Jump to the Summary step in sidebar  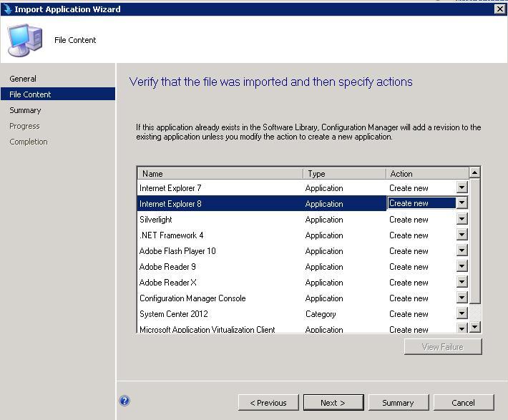click(25, 110)
